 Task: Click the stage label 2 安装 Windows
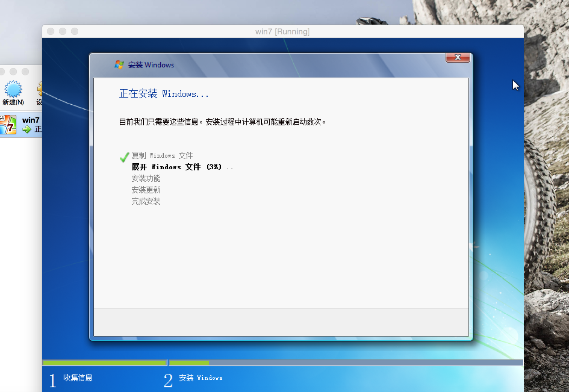click(x=193, y=379)
